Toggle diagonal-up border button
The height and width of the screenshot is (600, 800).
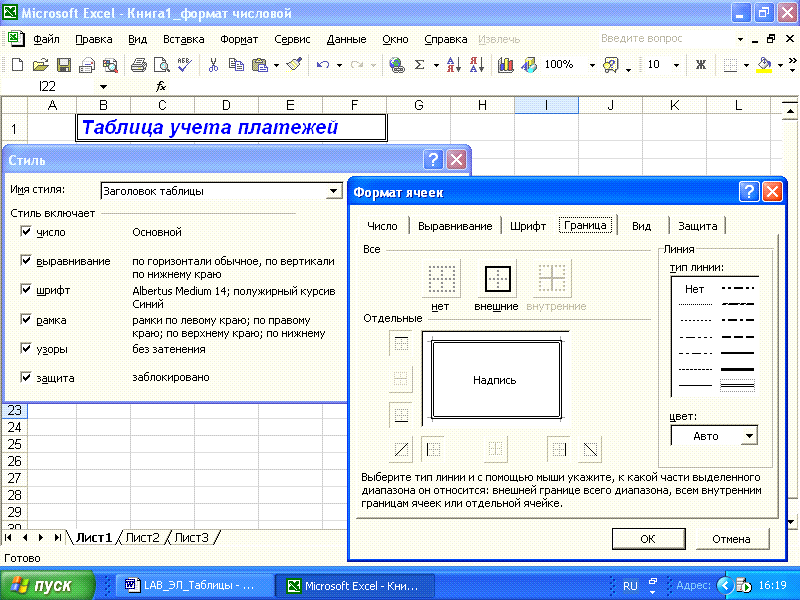pos(401,449)
